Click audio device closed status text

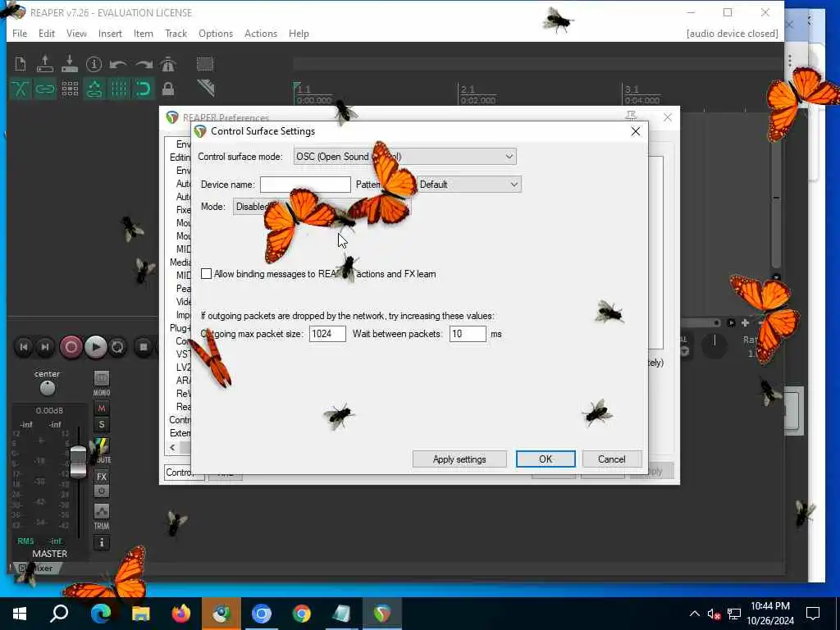(x=732, y=33)
